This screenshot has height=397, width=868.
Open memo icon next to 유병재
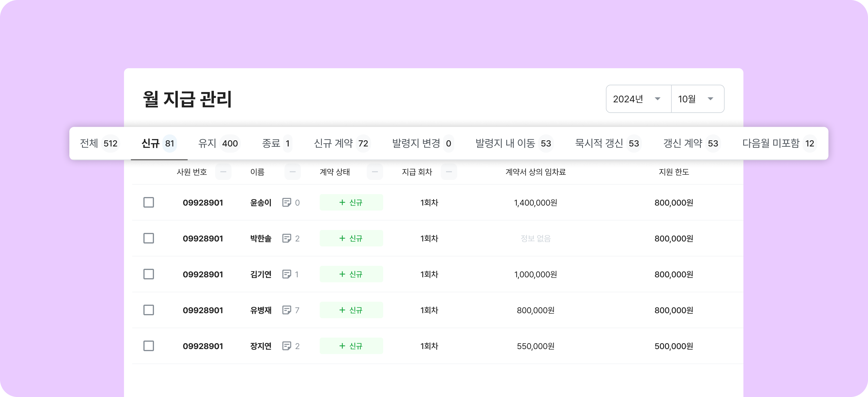click(286, 310)
